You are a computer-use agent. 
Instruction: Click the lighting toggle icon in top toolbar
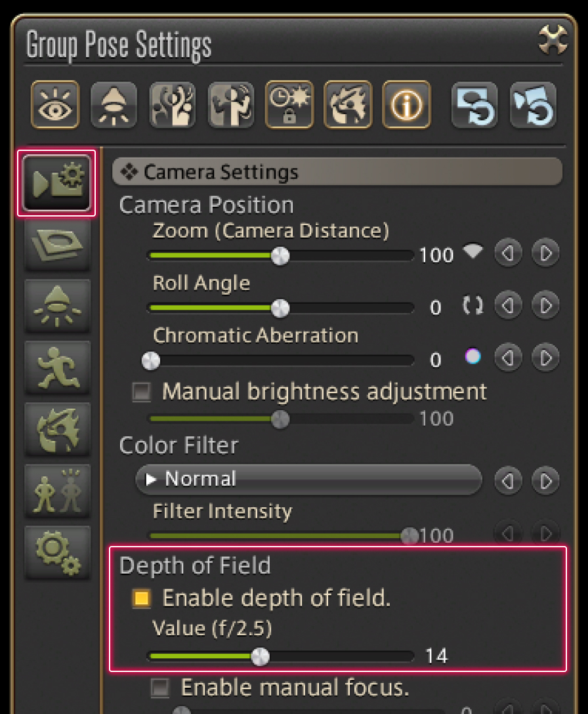pyautogui.click(x=113, y=104)
